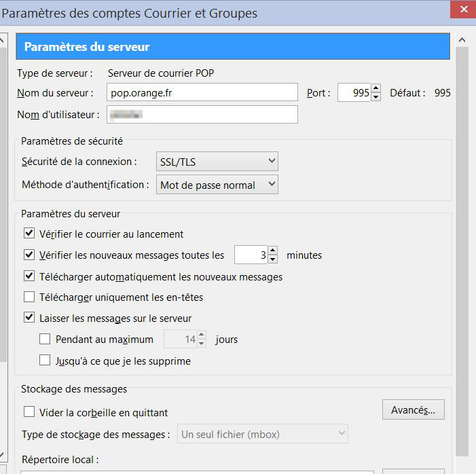Disable 'Vérifier les nouveaux messages toutes les' checkbox
476x474 pixels.
pos(29,255)
